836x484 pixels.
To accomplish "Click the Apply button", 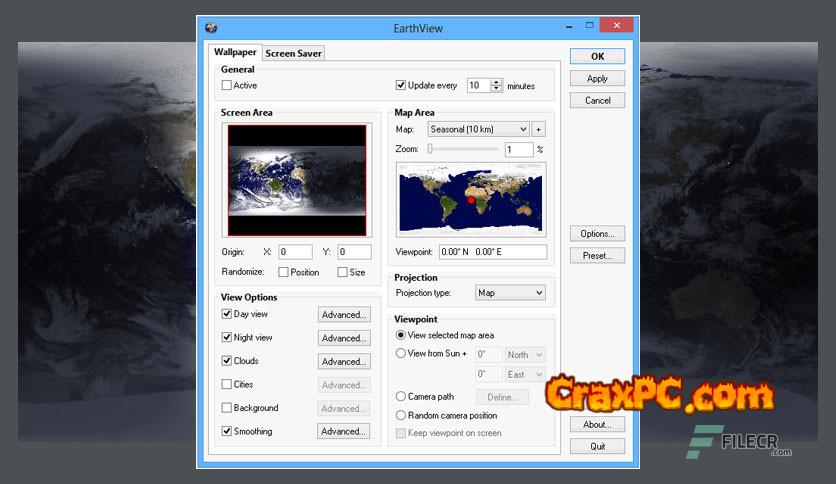I will [x=597, y=78].
